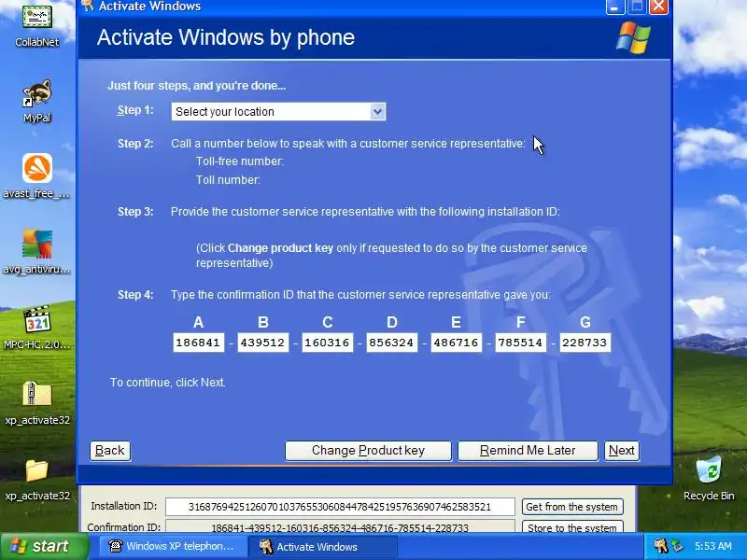Minimize the Activate Windows window

pyautogui.click(x=615, y=7)
